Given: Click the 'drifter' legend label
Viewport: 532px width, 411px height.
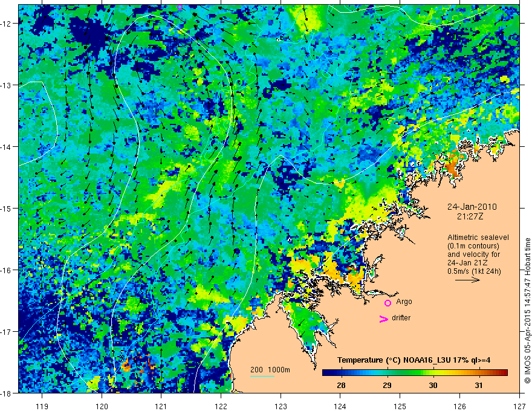Looking at the screenshot, I should point(401,318).
